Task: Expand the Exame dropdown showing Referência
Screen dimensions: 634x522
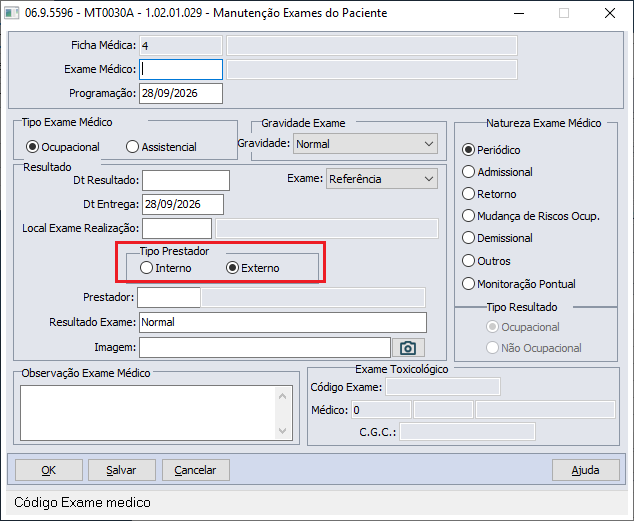Action: tap(382, 179)
